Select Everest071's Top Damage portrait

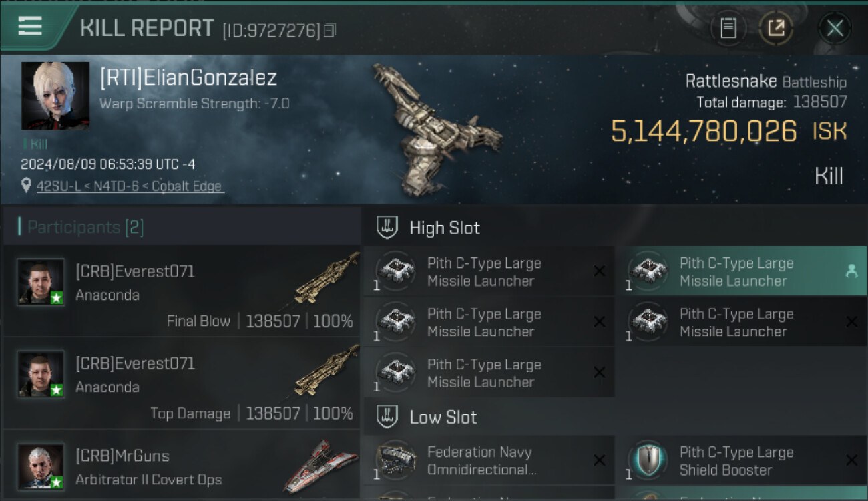pos(41,374)
